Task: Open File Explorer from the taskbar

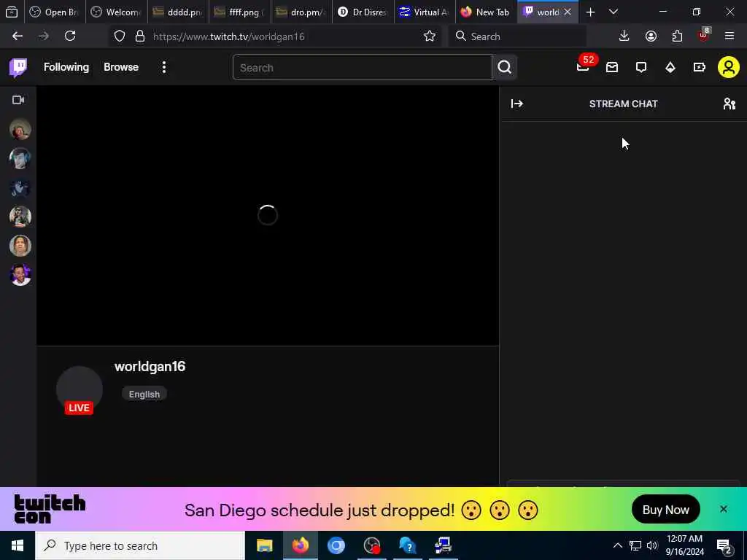Action: click(x=264, y=545)
